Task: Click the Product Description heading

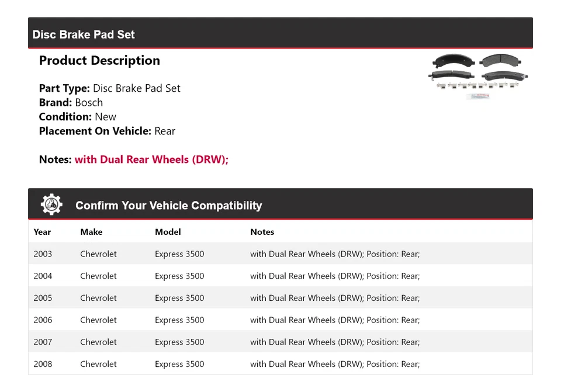Action: tap(99, 61)
